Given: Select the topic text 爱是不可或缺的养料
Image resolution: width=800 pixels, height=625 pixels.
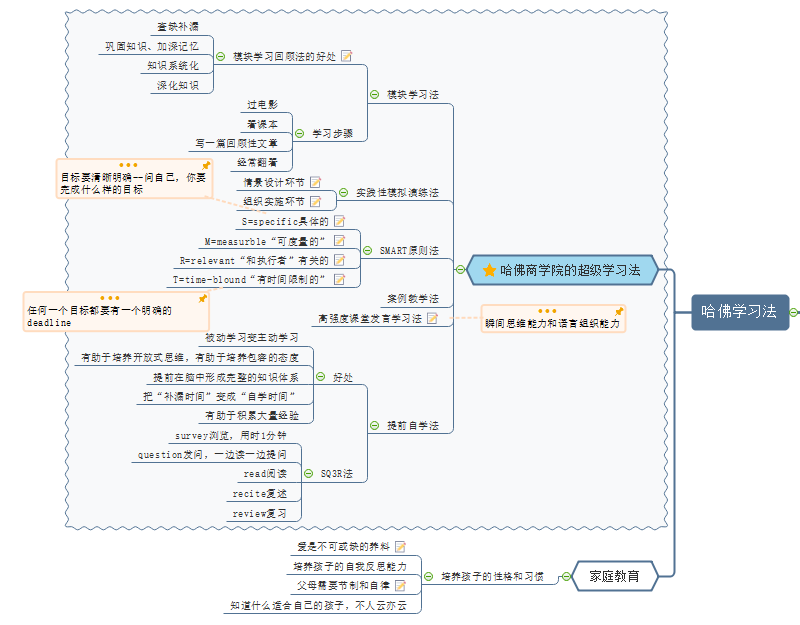Looking at the screenshot, I should (x=343, y=547).
